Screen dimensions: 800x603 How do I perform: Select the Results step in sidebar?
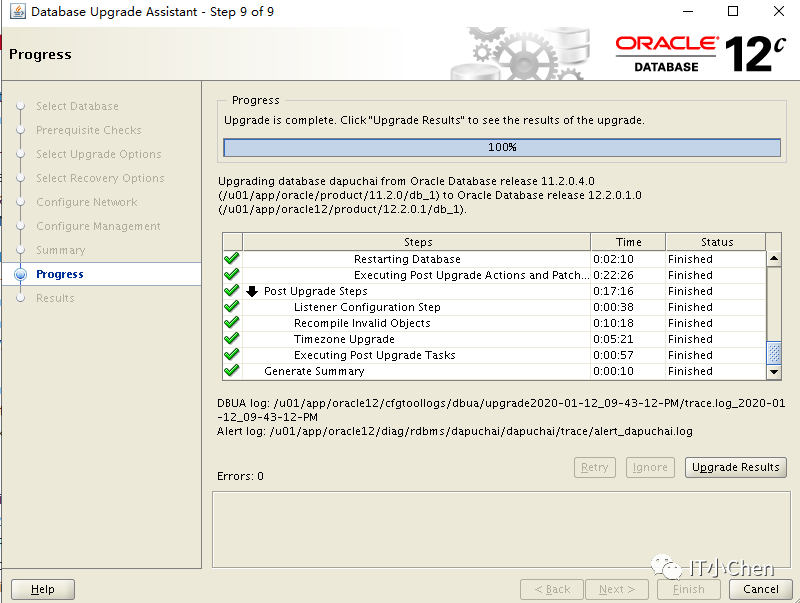pos(55,298)
